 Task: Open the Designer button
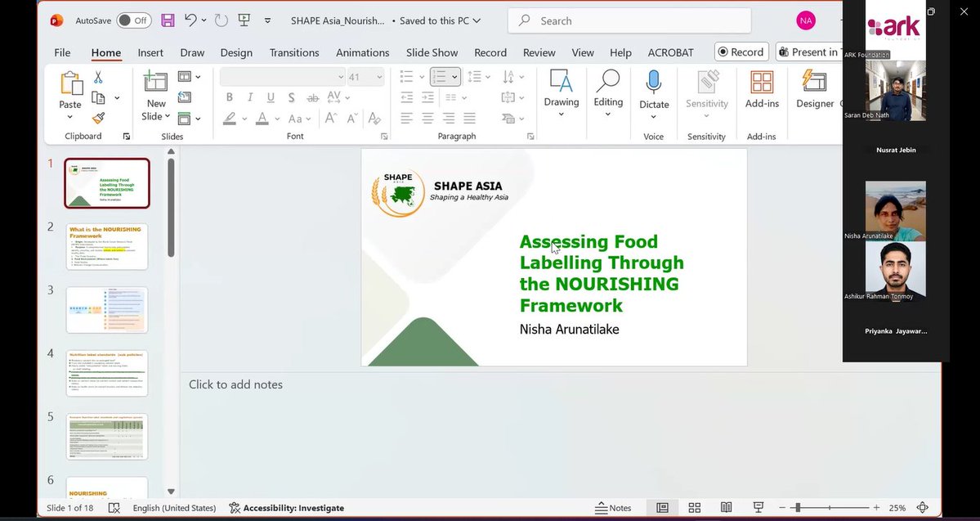point(815,90)
